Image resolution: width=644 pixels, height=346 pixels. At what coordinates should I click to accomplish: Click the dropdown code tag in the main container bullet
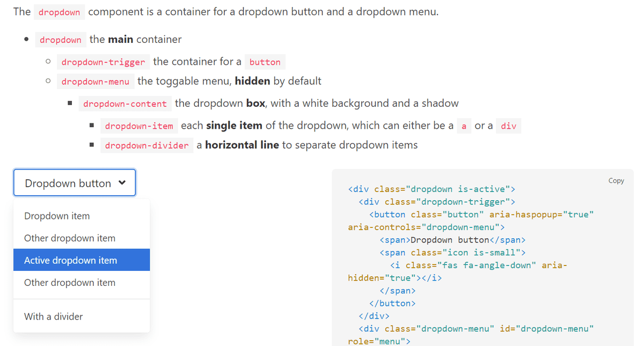[x=61, y=39]
